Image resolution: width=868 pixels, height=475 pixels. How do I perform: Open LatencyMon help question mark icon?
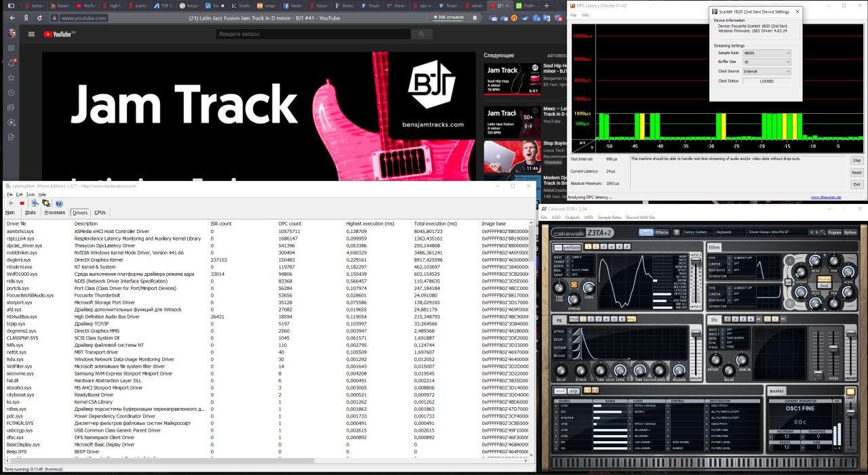click(x=59, y=203)
